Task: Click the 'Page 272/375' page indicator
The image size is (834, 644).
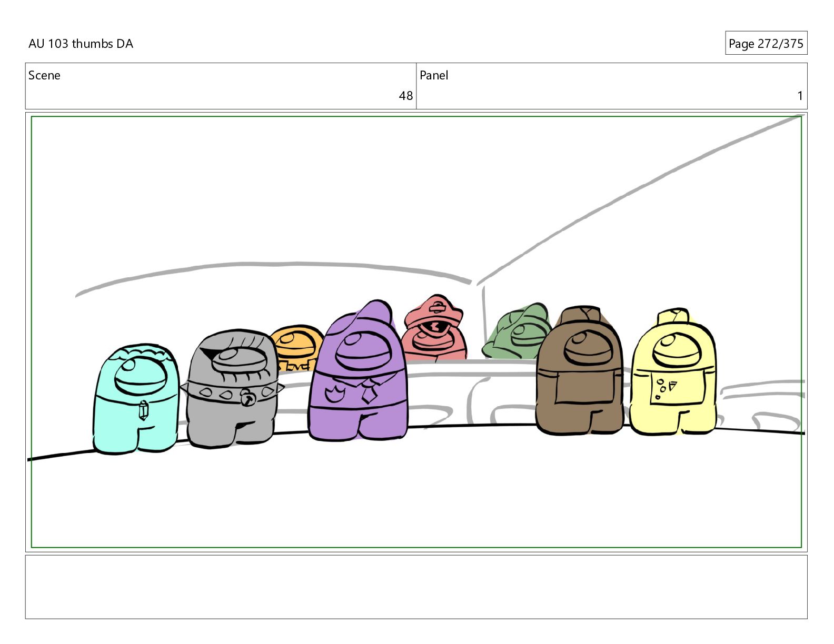Action: point(766,43)
